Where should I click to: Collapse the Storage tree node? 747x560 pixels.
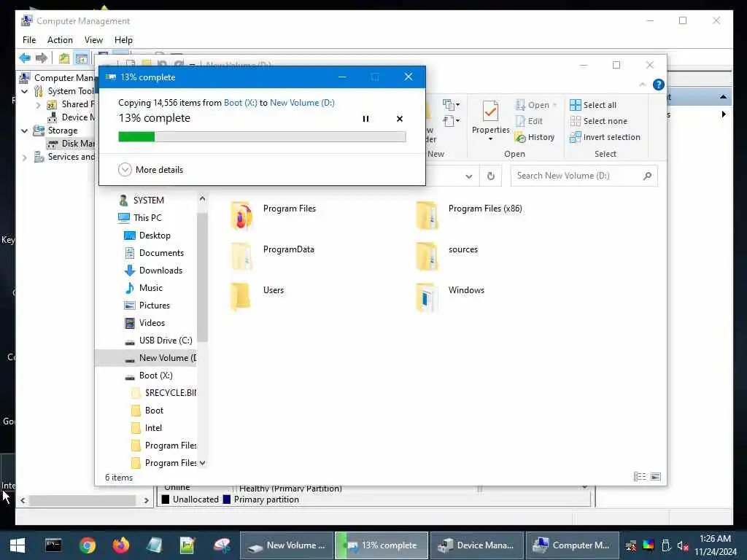point(25,131)
